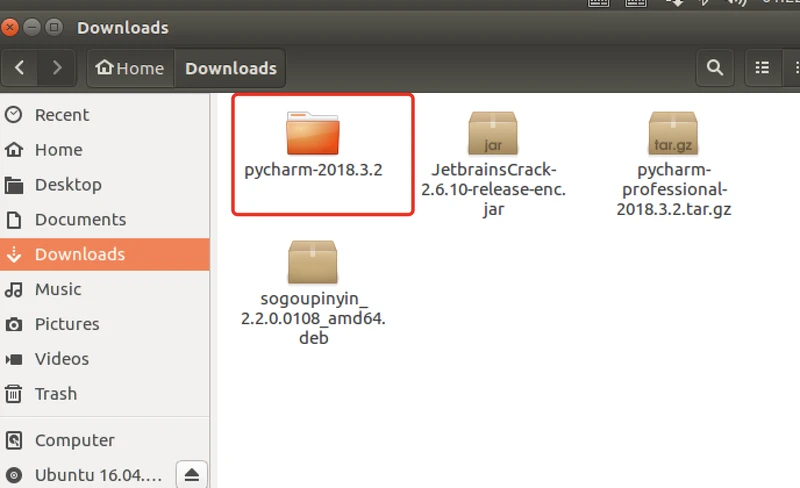This screenshot has width=800, height=488.
Task: Select the sogoupinyin deb package icon
Action: pyautogui.click(x=313, y=262)
